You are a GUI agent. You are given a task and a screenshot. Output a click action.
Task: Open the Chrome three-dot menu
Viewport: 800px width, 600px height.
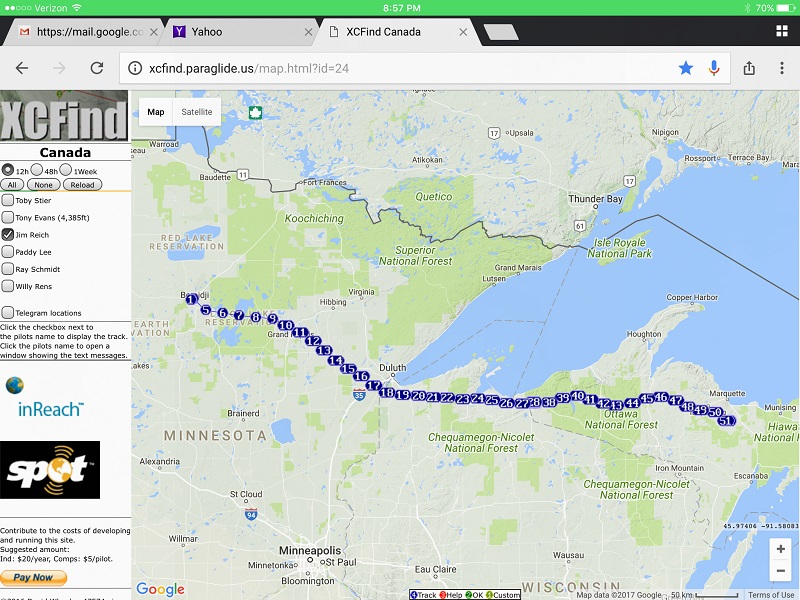click(x=782, y=68)
